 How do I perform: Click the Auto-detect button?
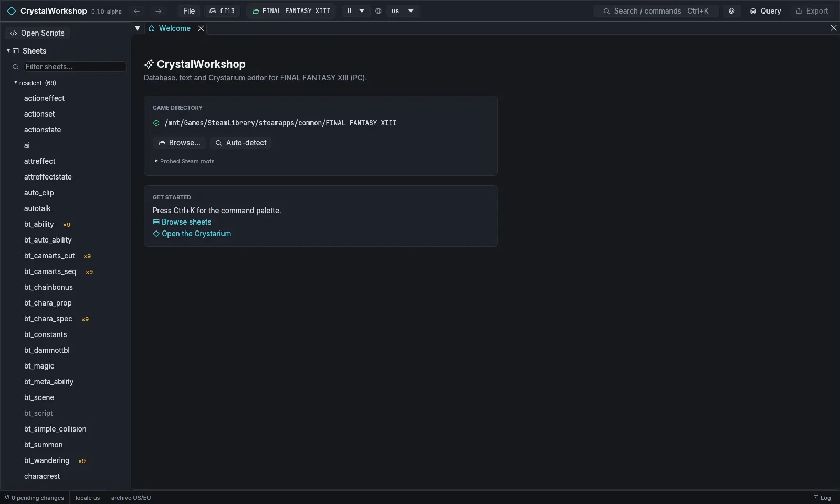(241, 143)
